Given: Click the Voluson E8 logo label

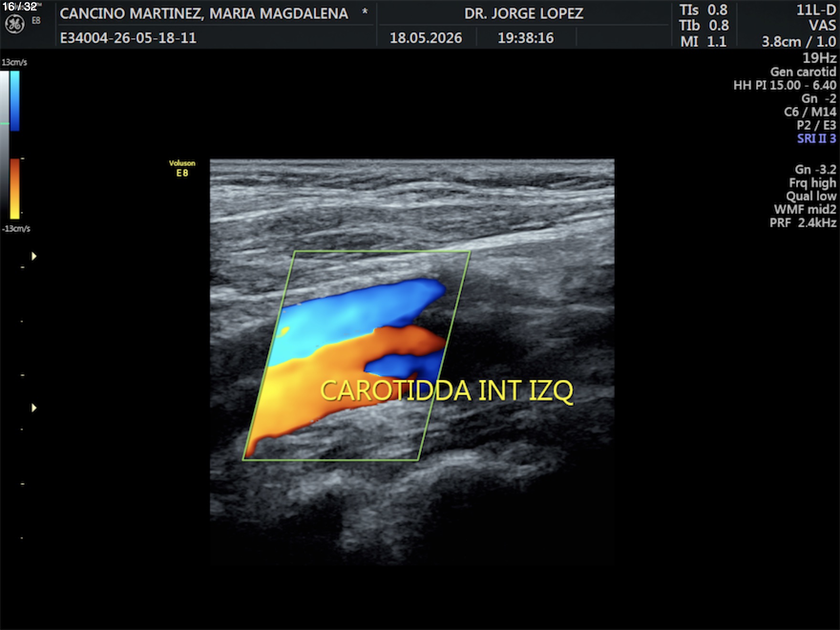Looking at the screenshot, I should (x=182, y=168).
